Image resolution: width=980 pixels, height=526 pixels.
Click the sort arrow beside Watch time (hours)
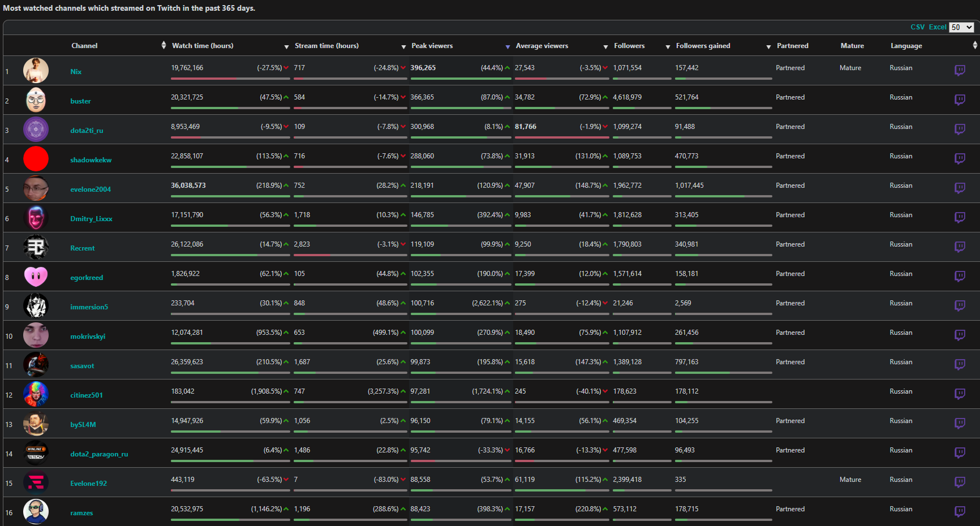coord(287,46)
